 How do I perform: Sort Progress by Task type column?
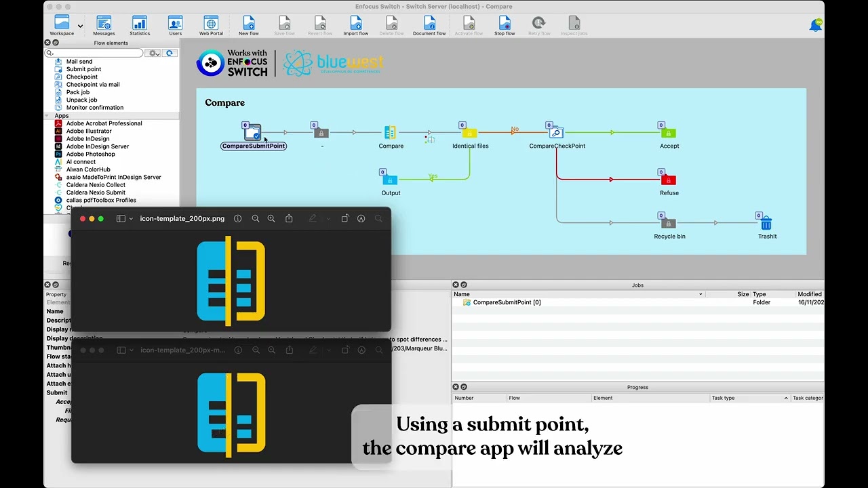tap(749, 398)
